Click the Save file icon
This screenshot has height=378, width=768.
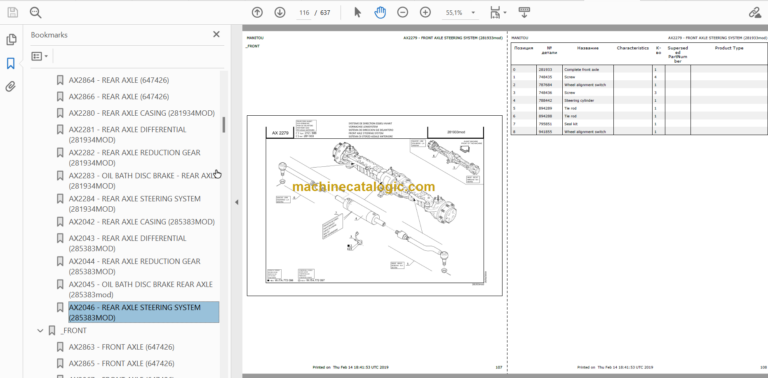(x=12, y=12)
